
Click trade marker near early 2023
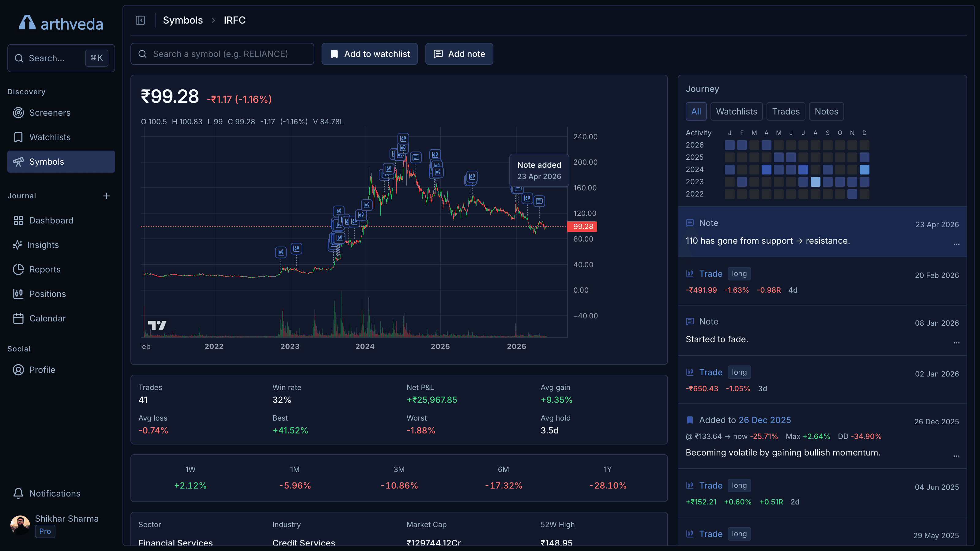(296, 249)
